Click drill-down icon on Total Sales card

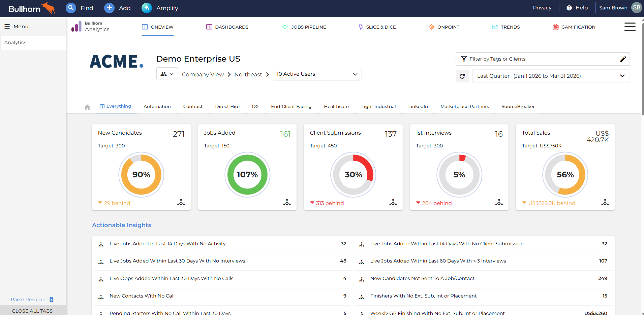[605, 202]
